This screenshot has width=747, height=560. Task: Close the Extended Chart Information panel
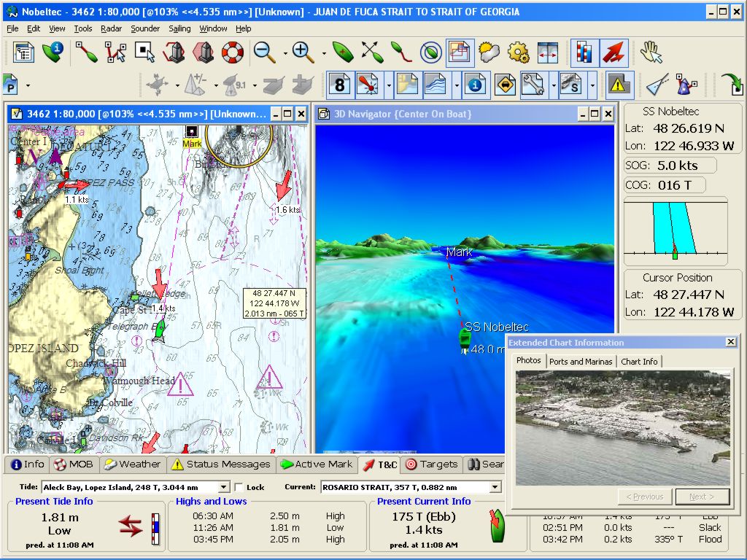(730, 342)
